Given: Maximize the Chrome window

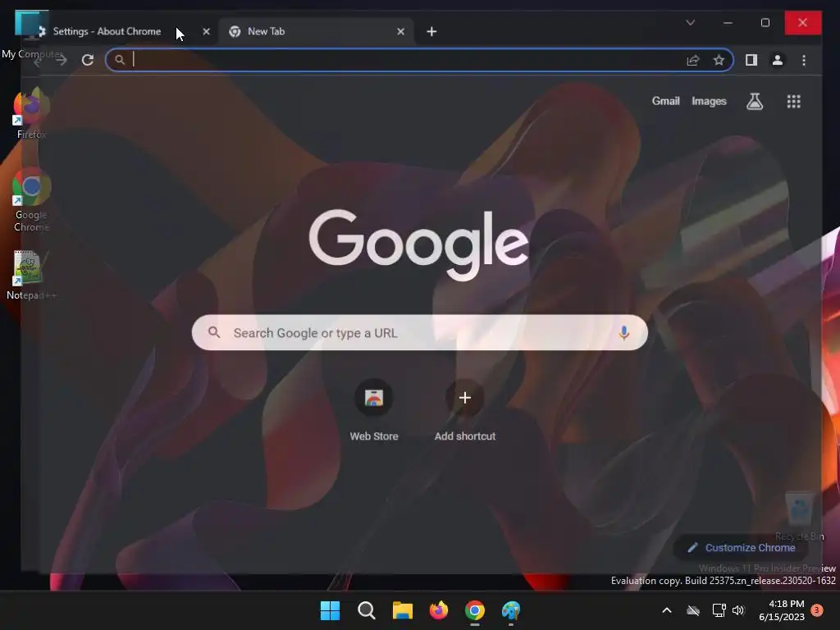Looking at the screenshot, I should [765, 22].
